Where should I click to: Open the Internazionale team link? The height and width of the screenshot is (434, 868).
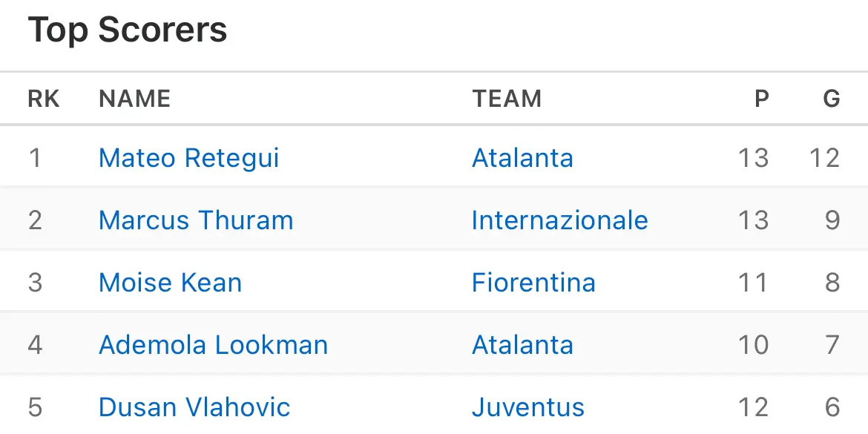559,220
